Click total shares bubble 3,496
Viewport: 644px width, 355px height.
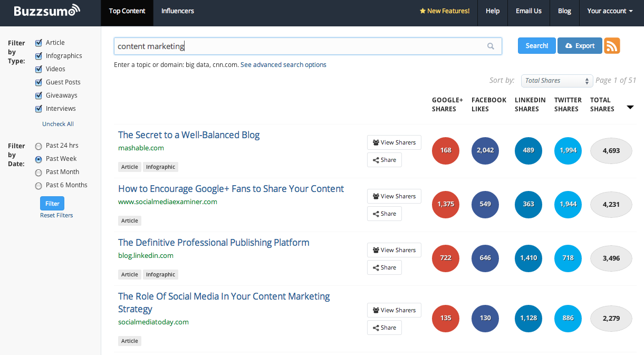pos(611,258)
